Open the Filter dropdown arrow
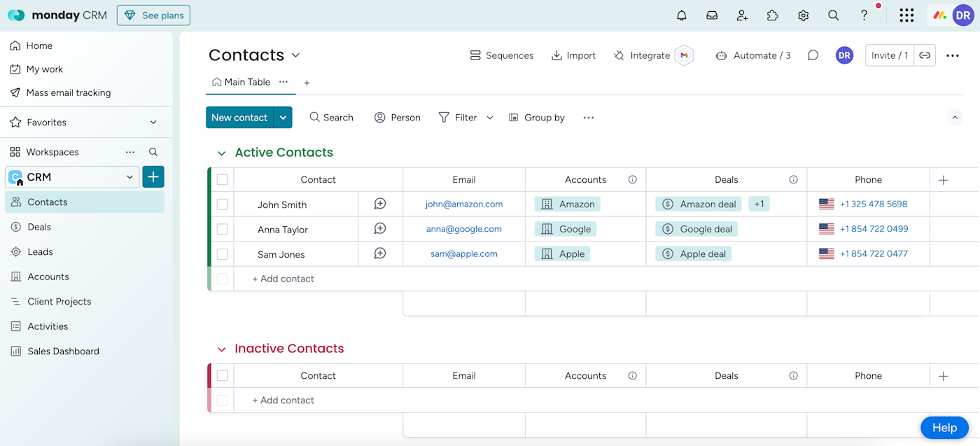This screenshot has width=980, height=446. pos(490,118)
